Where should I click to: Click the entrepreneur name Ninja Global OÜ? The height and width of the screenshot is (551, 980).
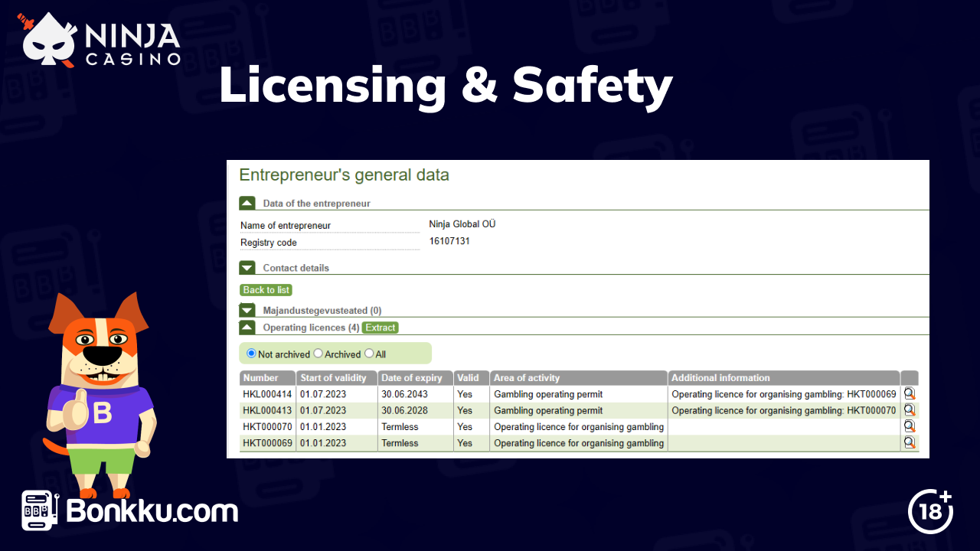tap(462, 224)
